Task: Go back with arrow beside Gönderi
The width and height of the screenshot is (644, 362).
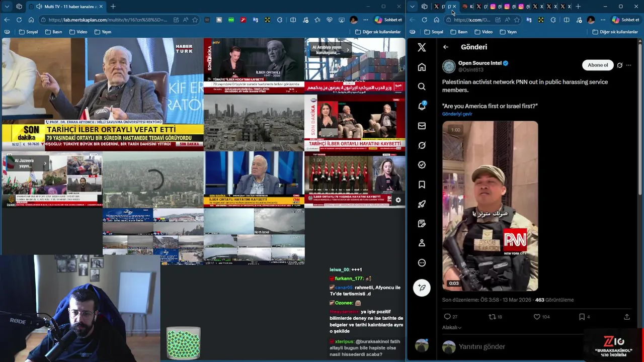Action: tap(445, 47)
